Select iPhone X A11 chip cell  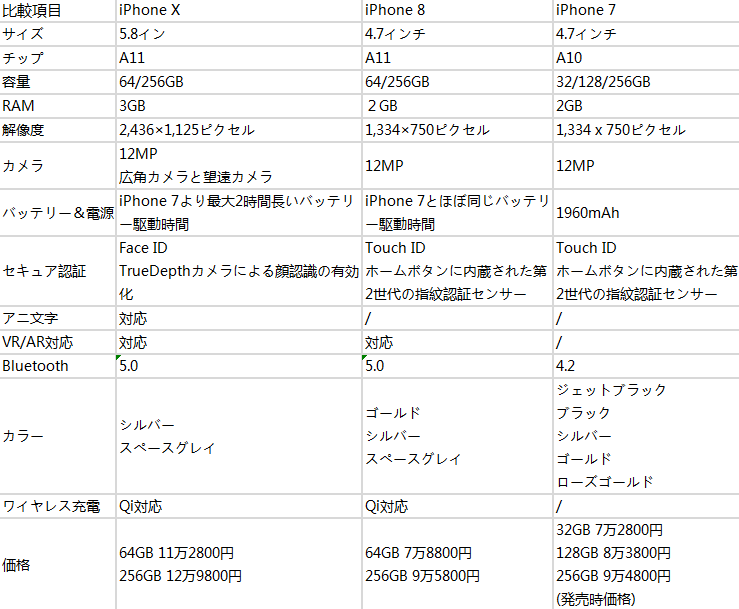point(239,58)
